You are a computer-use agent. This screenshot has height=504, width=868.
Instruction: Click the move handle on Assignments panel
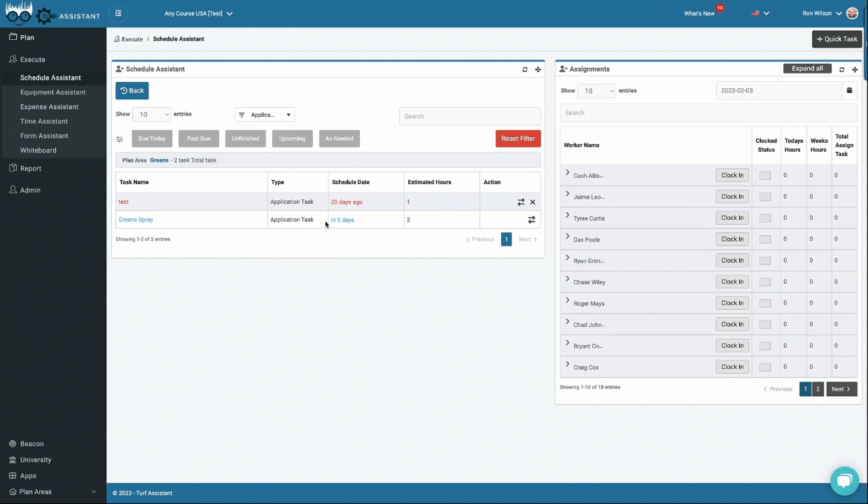click(x=855, y=69)
